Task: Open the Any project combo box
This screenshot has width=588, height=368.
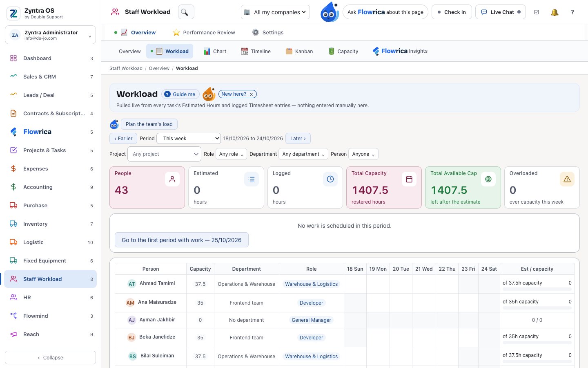Action: point(164,154)
